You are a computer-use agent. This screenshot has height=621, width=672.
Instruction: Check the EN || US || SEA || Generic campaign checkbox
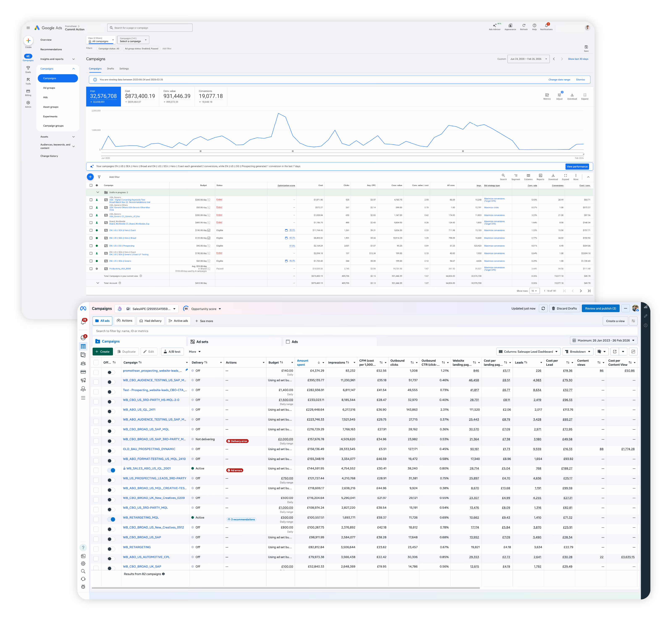(x=91, y=261)
